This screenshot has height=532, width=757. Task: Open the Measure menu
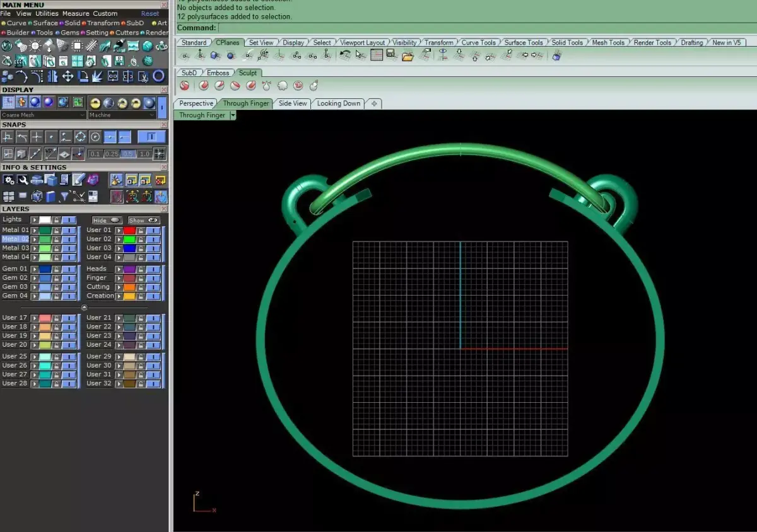[x=76, y=13]
